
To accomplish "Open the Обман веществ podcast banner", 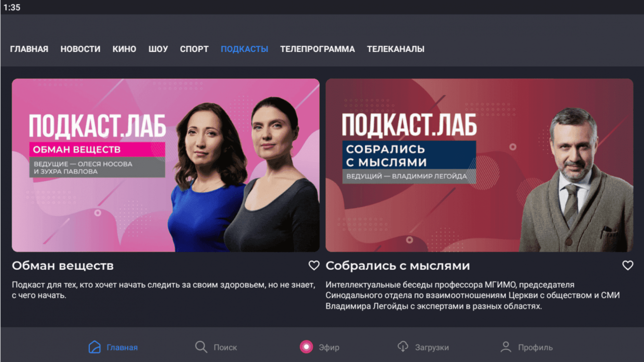I will coord(166,165).
